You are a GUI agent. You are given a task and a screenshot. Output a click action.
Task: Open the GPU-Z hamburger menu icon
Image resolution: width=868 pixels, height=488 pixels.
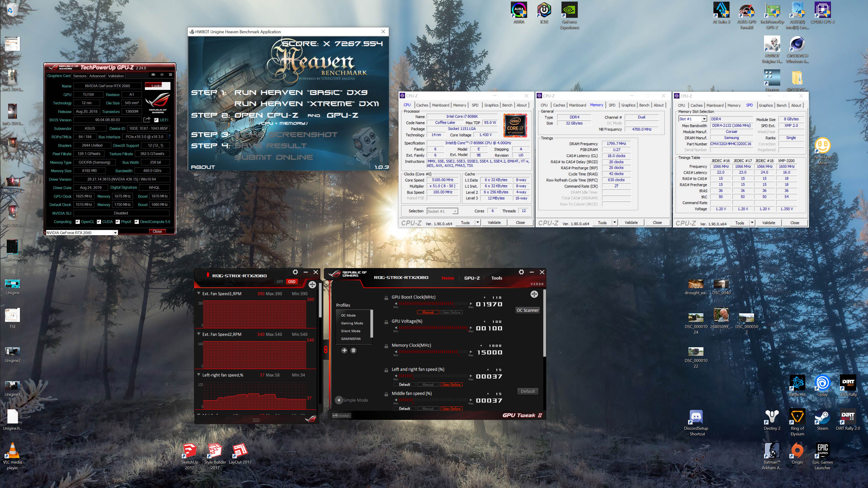click(170, 75)
